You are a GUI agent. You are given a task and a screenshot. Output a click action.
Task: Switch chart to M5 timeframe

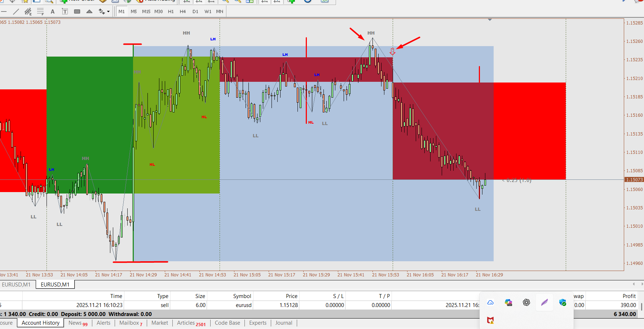coord(134,12)
